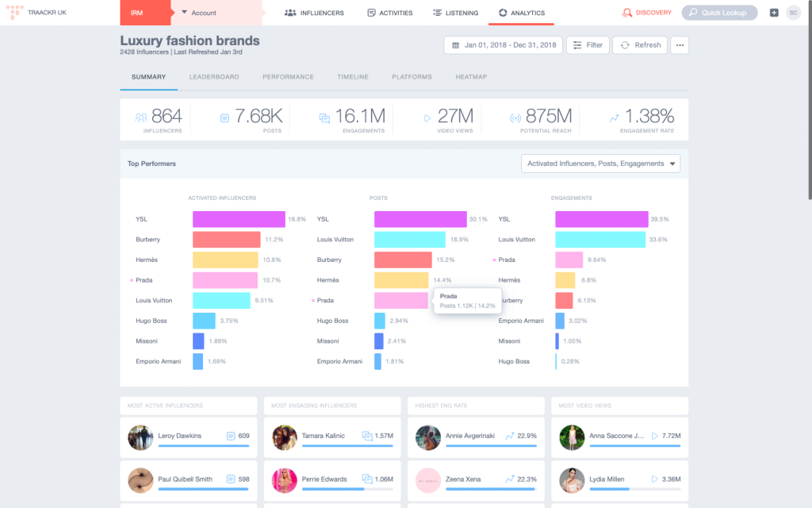Expand Activated Influencers, Posts, Engagements dropdown
The width and height of the screenshot is (812, 508).
click(601, 164)
